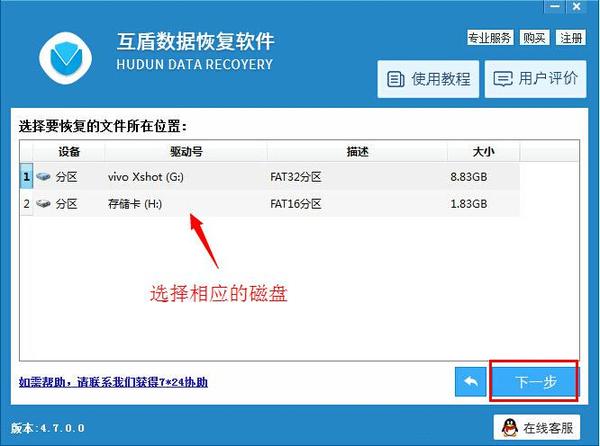Open 在线客服 online support
This screenshot has height=446, width=600.
click(537, 428)
